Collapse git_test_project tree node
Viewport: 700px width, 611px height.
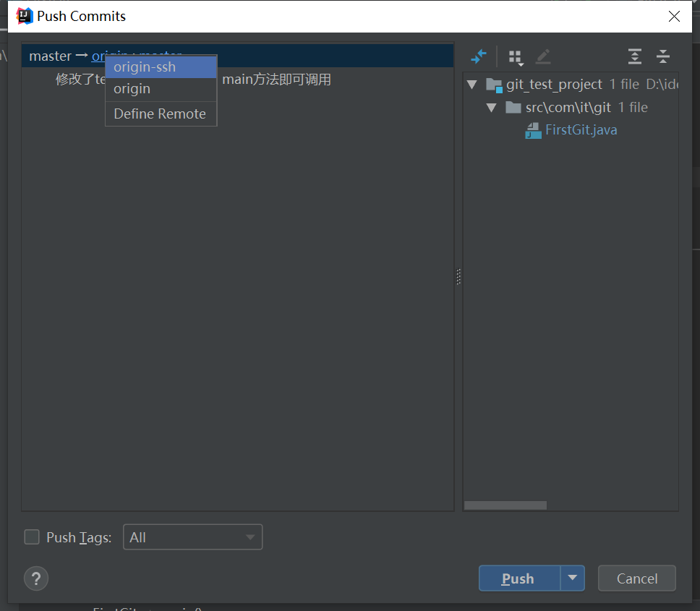472,85
